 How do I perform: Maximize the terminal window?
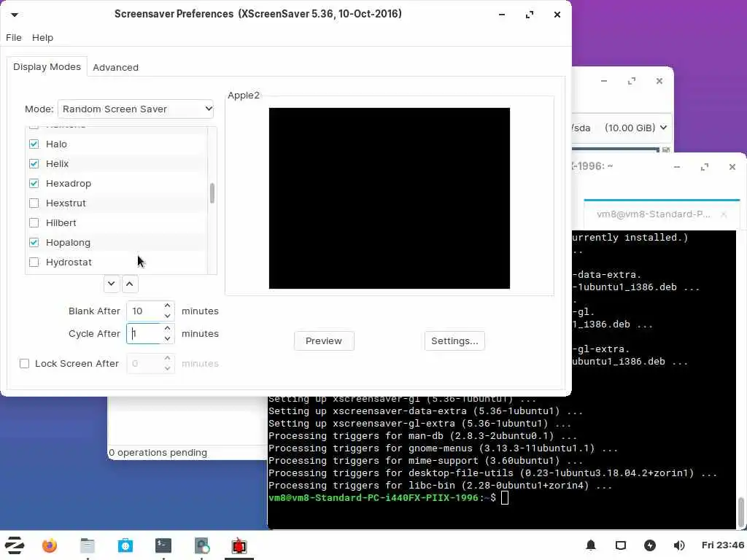tap(705, 167)
